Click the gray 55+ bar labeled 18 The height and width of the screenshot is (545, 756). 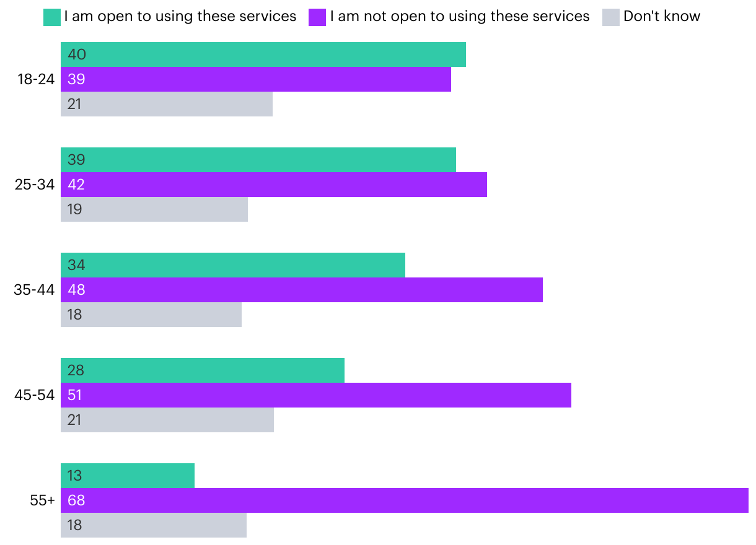point(154,525)
